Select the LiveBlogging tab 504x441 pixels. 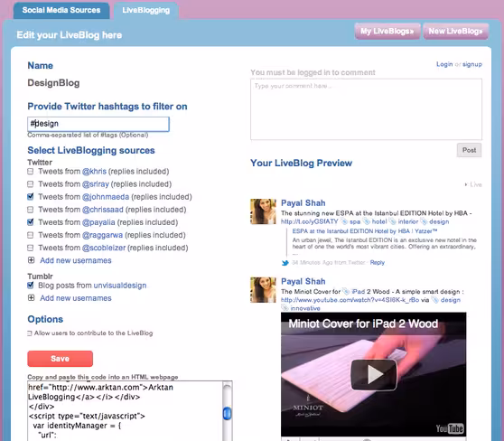coord(146,10)
